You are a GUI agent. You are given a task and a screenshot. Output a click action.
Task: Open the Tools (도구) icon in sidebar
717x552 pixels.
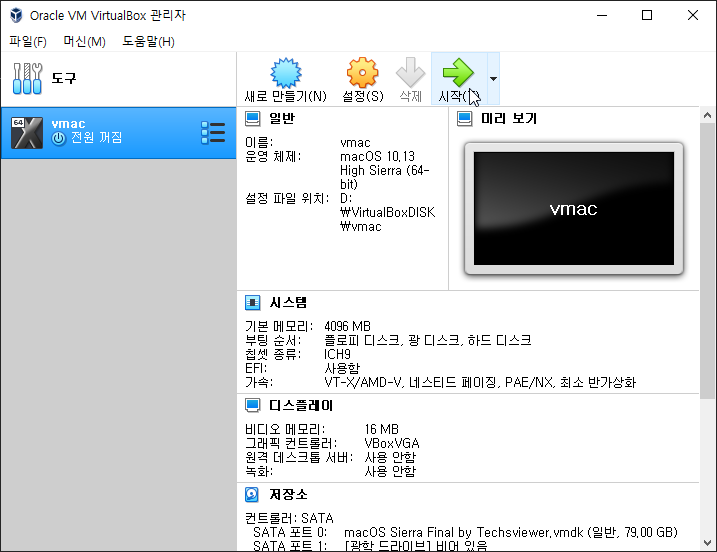coord(27,79)
